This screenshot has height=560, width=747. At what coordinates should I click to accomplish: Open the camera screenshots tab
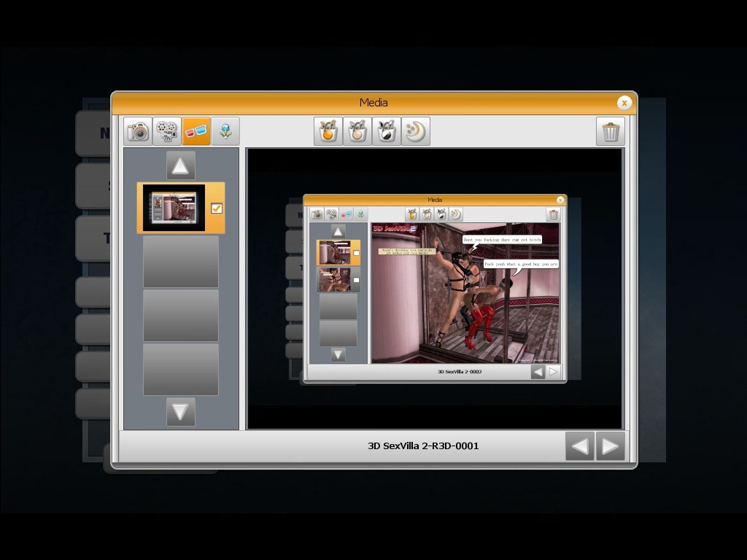tap(138, 131)
